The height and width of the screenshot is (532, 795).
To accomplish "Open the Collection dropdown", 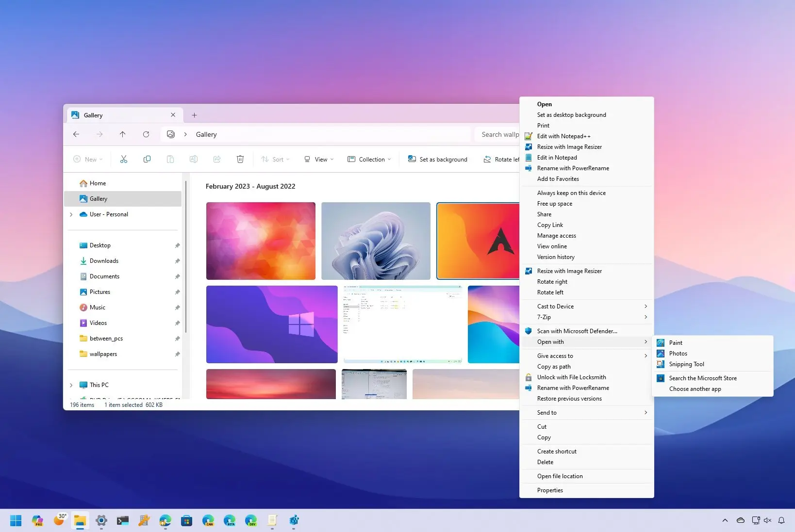I will (x=369, y=159).
